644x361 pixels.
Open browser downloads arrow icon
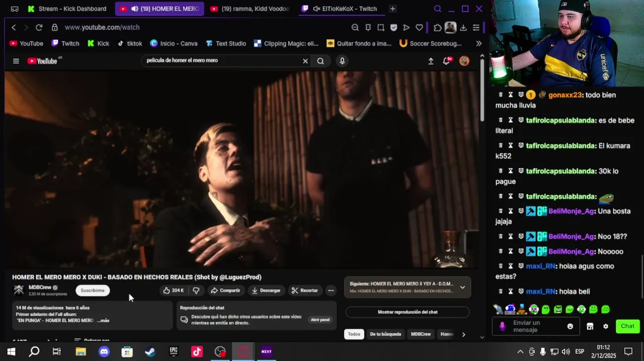463,28
